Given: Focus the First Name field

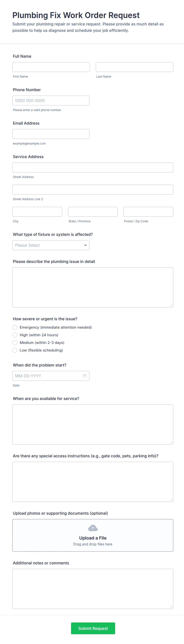Looking at the screenshot, I should [x=51, y=67].
